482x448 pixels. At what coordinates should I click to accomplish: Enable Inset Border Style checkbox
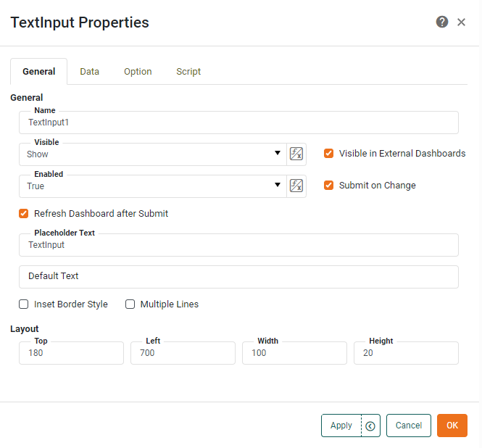click(24, 304)
